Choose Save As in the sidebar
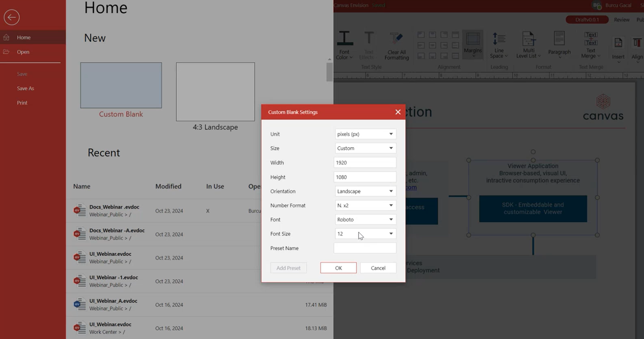This screenshot has width=644, height=339. (x=25, y=88)
